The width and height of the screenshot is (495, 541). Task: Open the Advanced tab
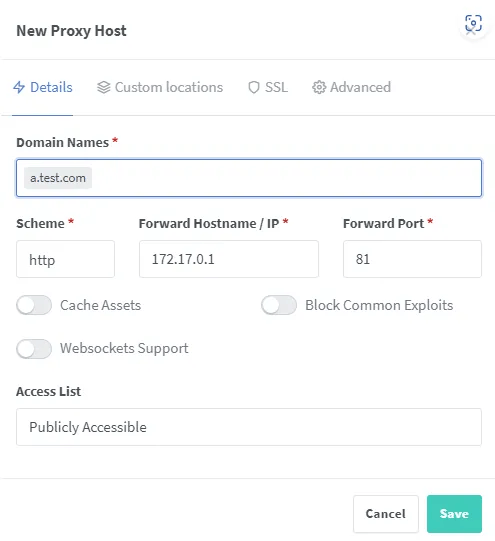tap(352, 87)
